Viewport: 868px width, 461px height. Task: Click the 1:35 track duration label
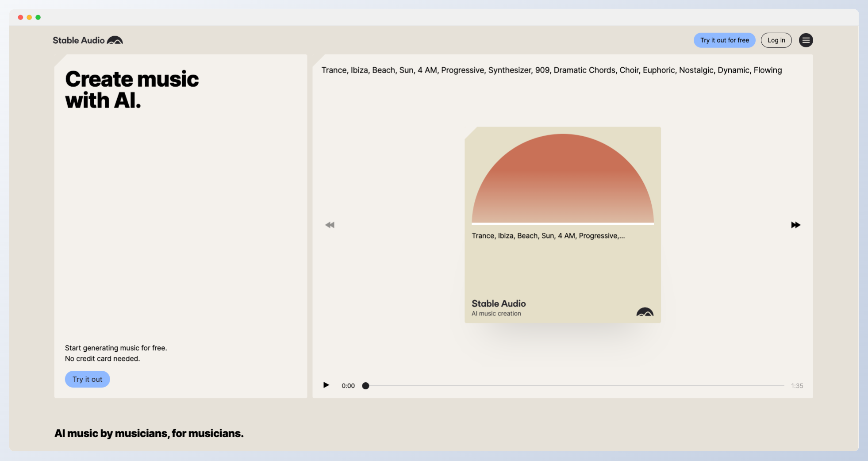coord(797,386)
